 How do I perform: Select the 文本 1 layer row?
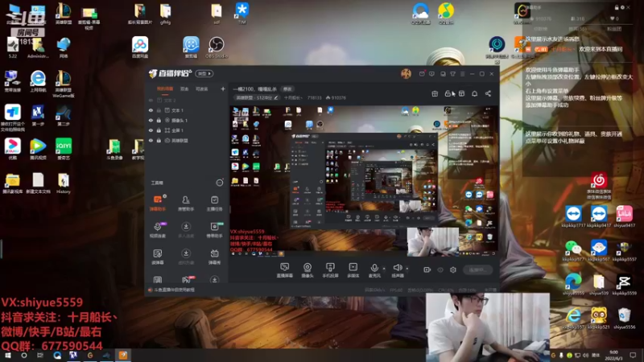(187, 110)
